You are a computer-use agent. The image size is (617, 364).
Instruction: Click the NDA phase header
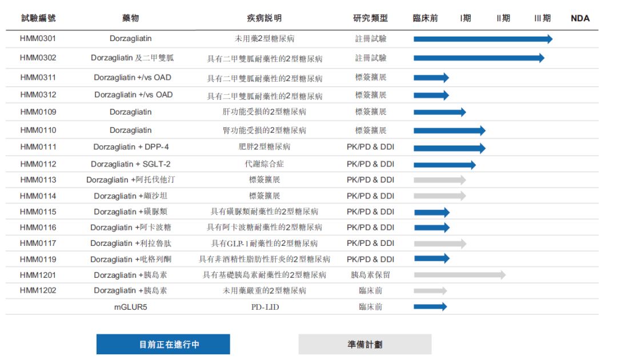click(580, 18)
